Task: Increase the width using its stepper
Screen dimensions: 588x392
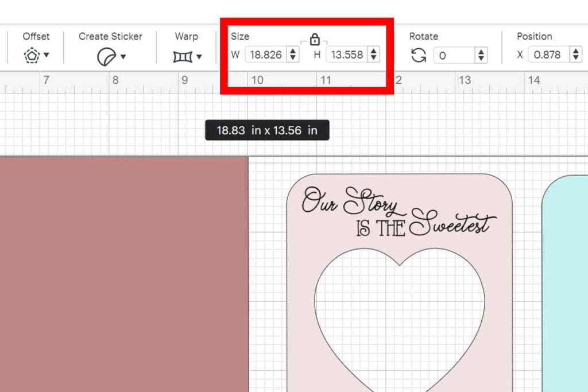Action: (293, 52)
